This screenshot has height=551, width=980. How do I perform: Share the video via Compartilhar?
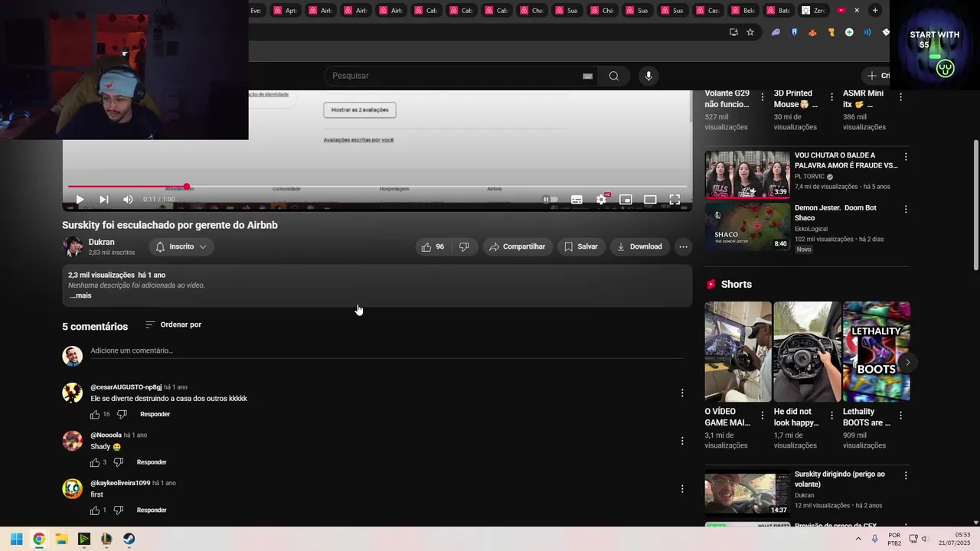pos(518,246)
